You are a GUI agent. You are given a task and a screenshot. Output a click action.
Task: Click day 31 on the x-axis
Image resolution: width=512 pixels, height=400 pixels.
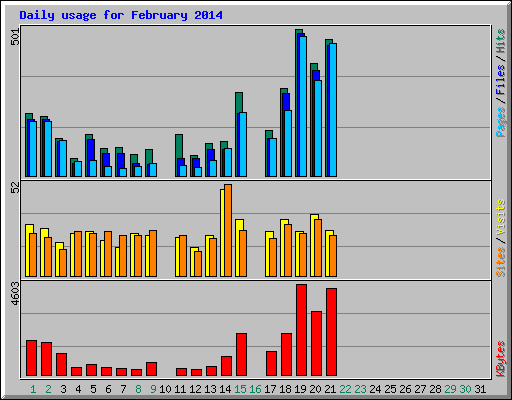[480, 389]
